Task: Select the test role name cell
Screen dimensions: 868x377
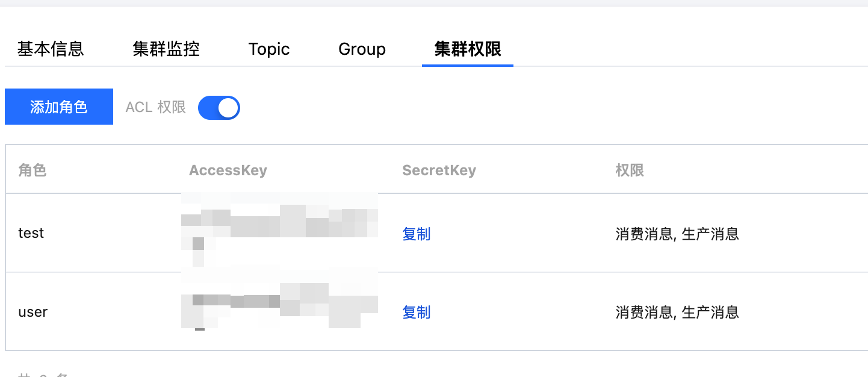Action: pyautogui.click(x=31, y=234)
